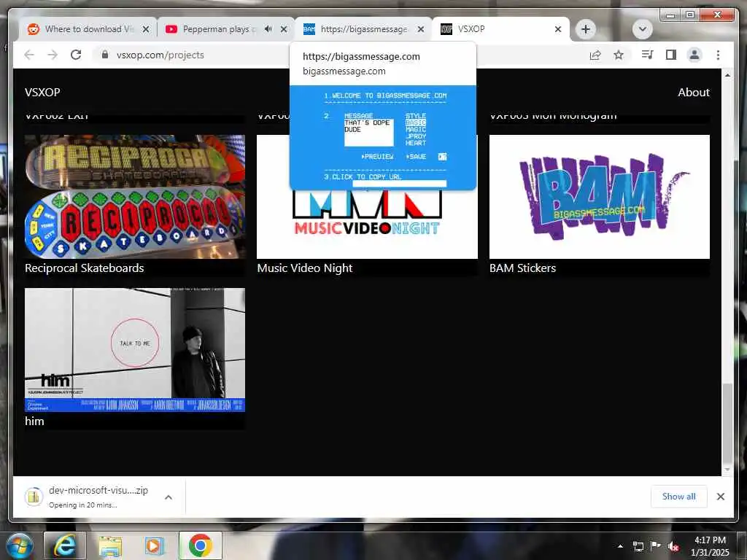Go back to the previous page

29,55
